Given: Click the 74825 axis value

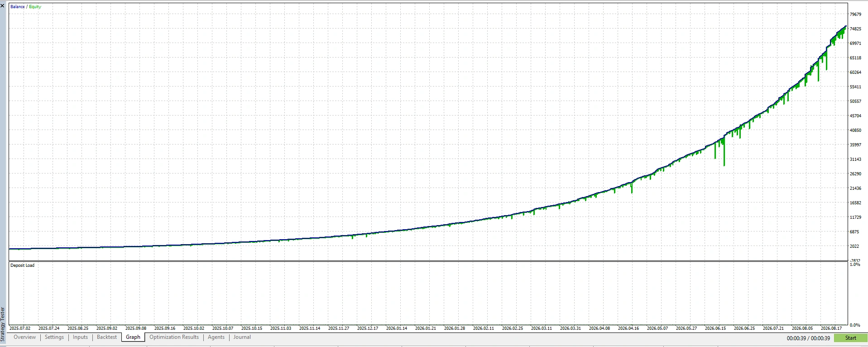Looking at the screenshot, I should click(x=855, y=29).
